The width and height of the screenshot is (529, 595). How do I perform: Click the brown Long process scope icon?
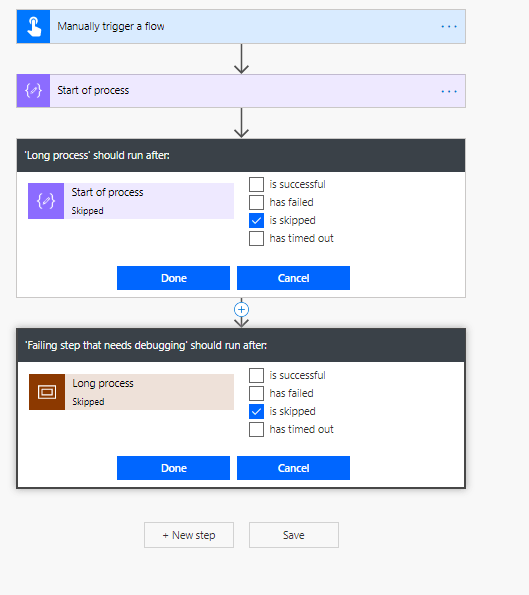(x=47, y=392)
